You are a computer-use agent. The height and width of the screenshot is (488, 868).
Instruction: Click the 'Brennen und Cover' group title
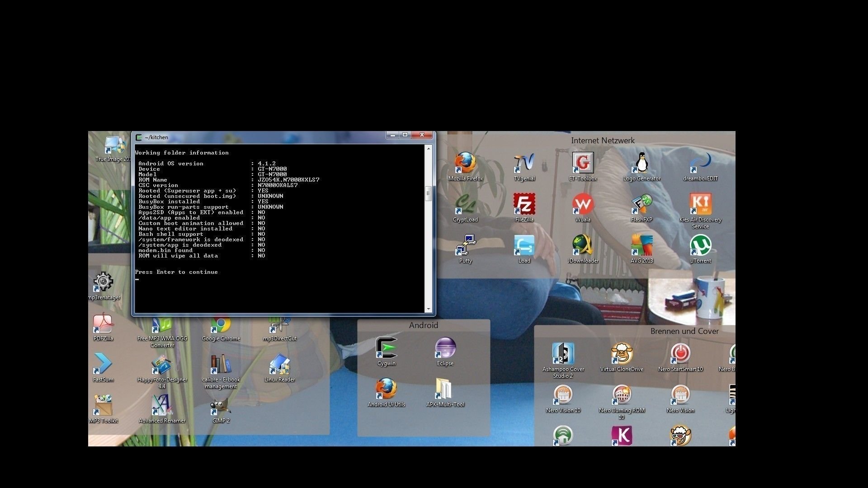684,331
